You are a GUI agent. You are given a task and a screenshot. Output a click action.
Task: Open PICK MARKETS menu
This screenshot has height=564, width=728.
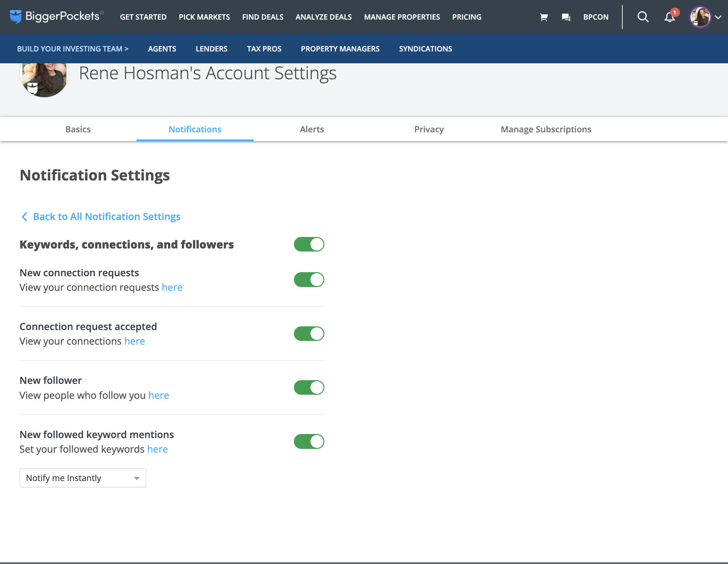pos(204,17)
